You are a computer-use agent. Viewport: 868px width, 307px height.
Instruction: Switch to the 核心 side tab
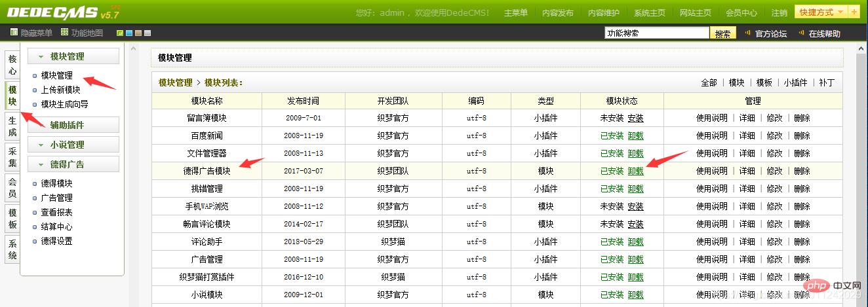click(12, 65)
